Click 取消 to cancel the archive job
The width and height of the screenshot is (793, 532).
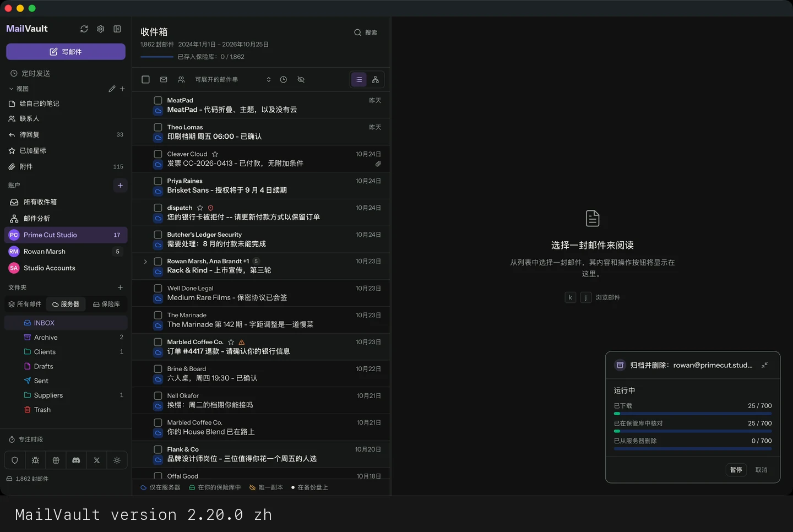coord(762,470)
